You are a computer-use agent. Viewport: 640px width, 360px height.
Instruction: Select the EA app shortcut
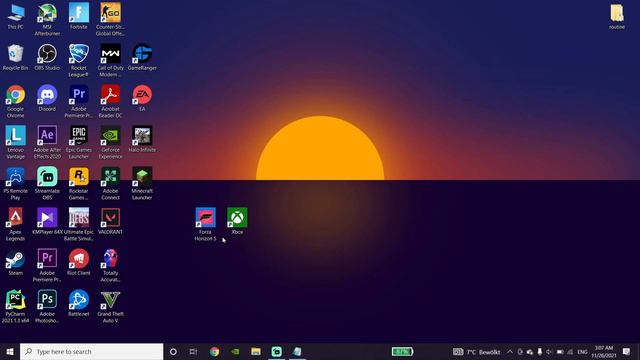coord(142,98)
